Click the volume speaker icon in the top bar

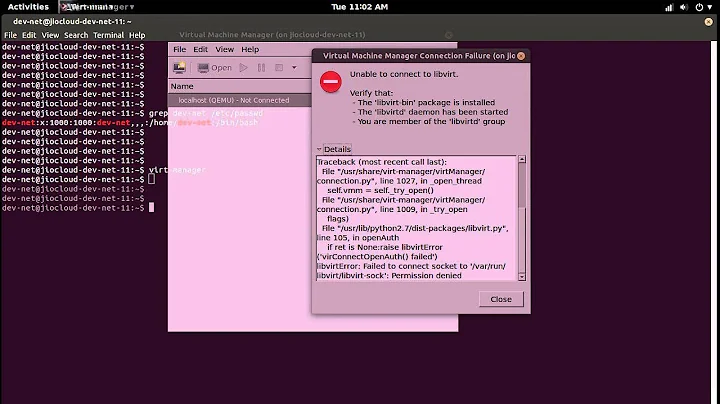(684, 7)
